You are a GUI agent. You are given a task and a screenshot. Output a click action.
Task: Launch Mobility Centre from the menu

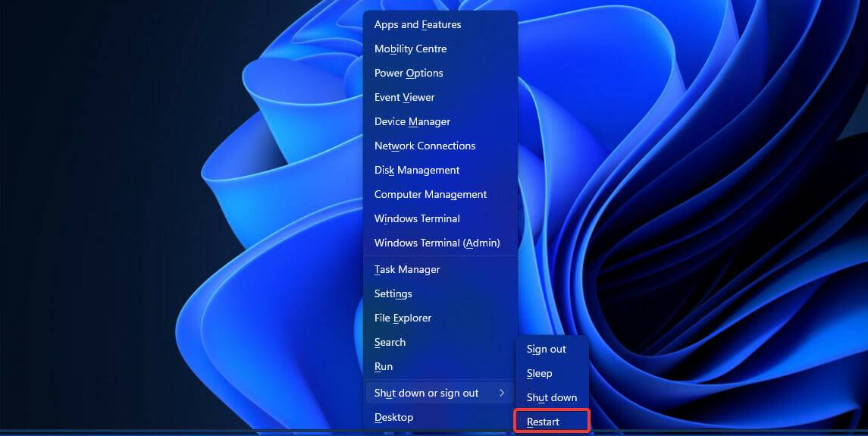tap(410, 49)
